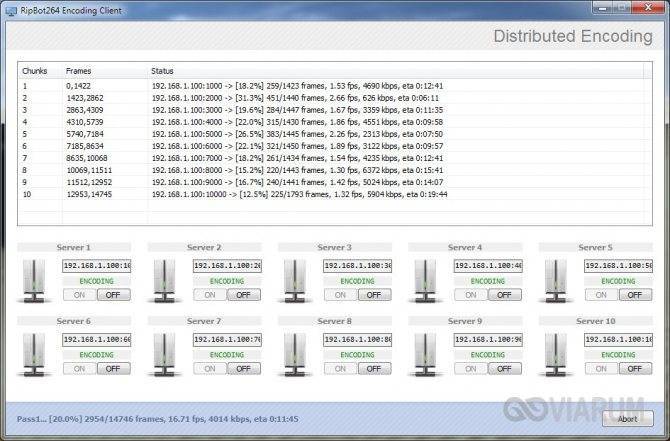
Task: Turn OFF Server 4
Action: tap(505, 295)
